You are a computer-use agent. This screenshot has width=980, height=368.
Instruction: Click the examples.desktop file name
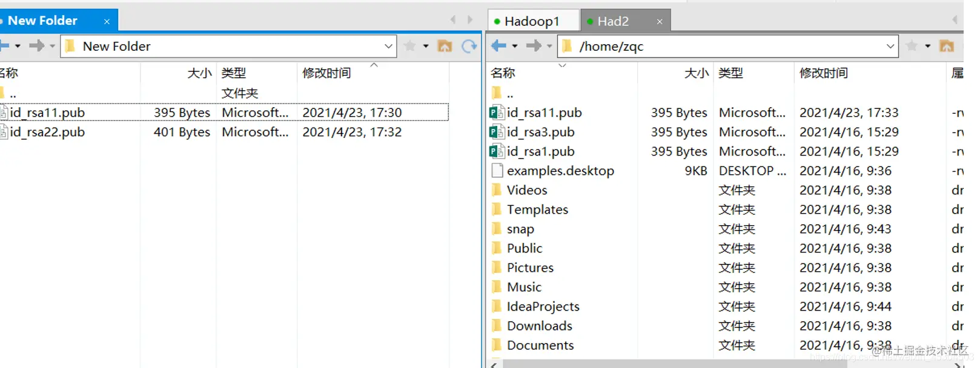point(560,171)
